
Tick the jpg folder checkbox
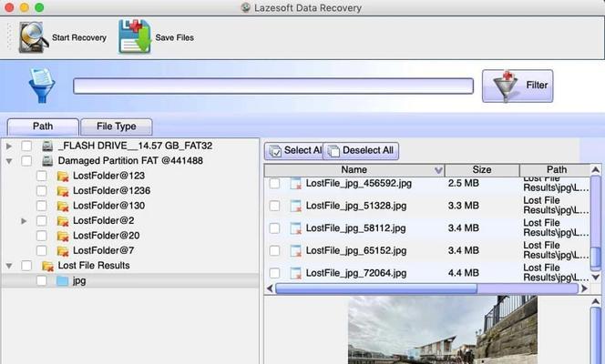click(42, 281)
